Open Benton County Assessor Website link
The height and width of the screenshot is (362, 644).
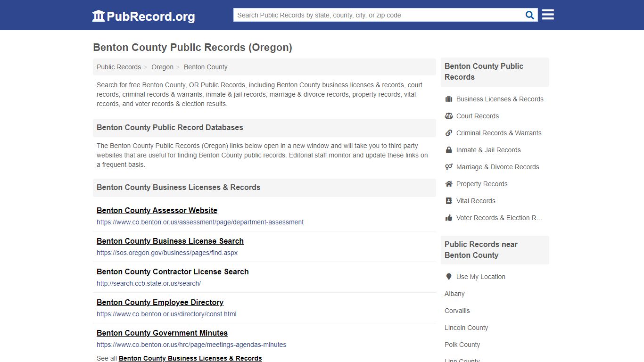[x=157, y=210]
